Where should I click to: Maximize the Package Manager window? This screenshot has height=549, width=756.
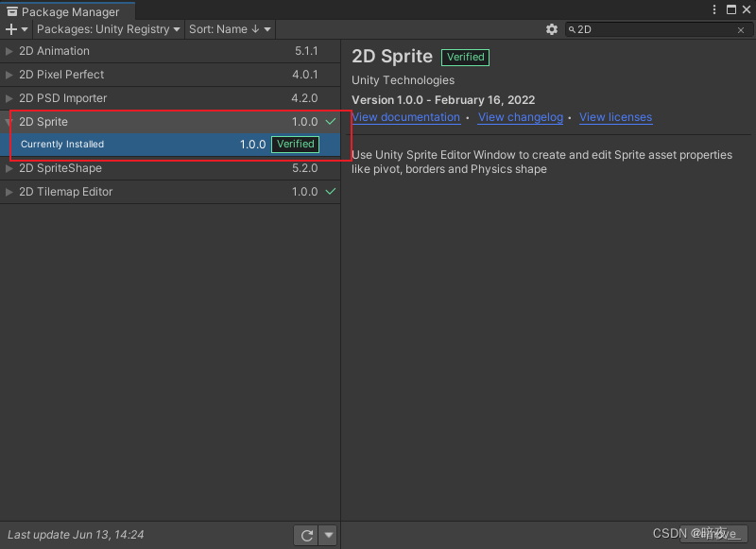click(x=730, y=9)
